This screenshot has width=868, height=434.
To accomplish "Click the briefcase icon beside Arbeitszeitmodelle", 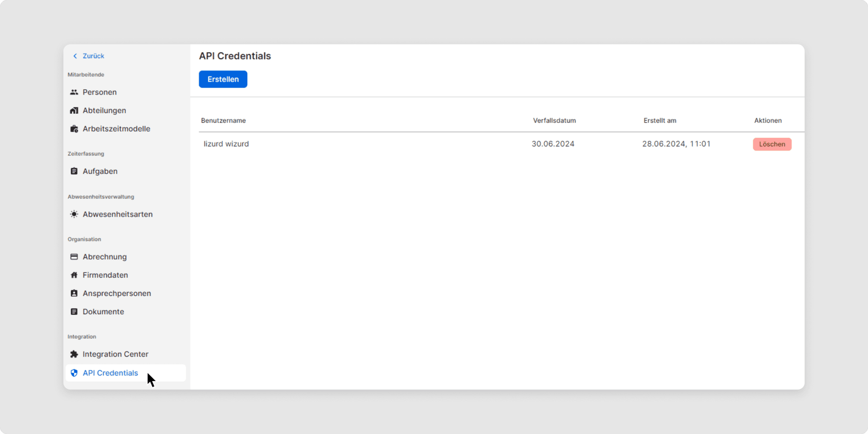I will [x=74, y=129].
